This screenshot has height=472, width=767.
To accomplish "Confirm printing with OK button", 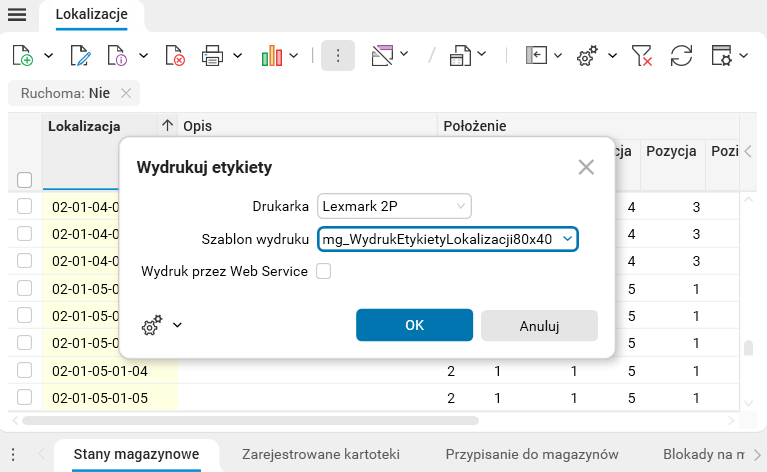I will pos(414,325).
